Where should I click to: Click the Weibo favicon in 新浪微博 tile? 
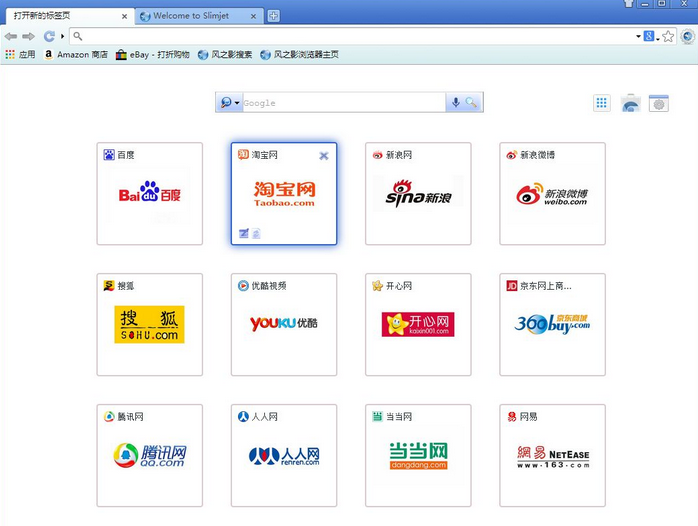(x=511, y=155)
